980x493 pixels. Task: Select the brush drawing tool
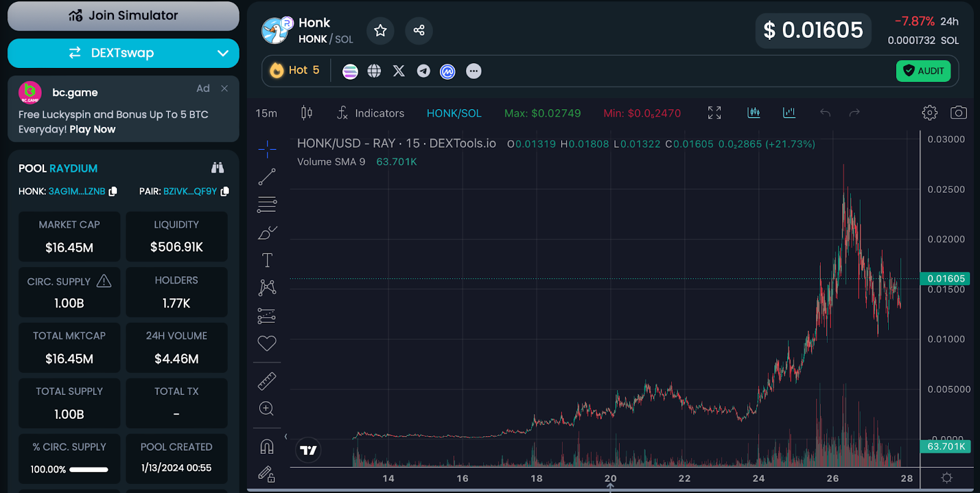point(267,233)
